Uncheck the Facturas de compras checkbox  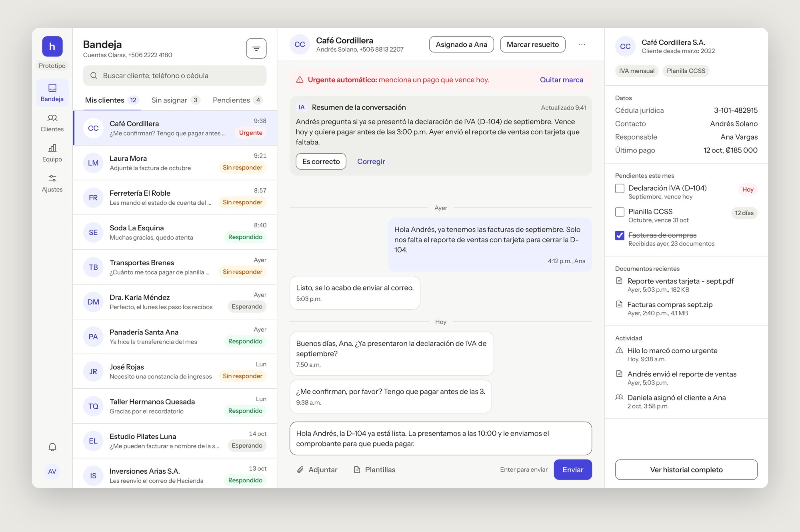(x=620, y=236)
